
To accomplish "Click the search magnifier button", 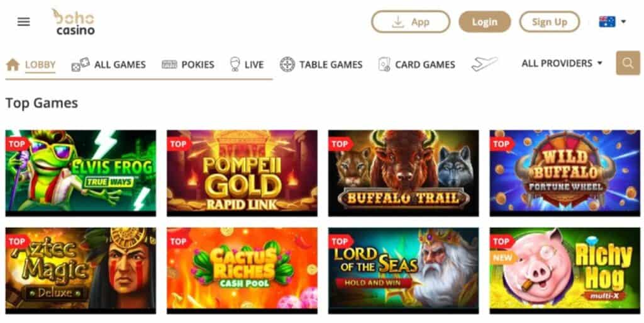I will (x=628, y=63).
